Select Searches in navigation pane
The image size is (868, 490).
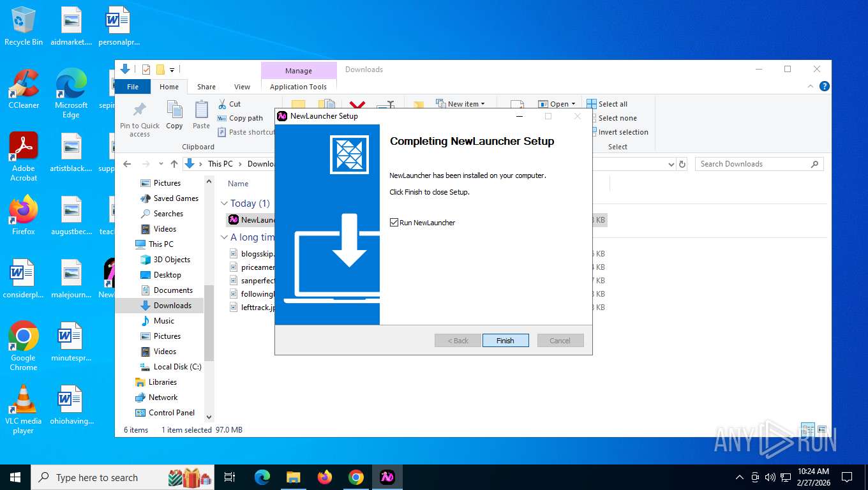tap(161, 214)
